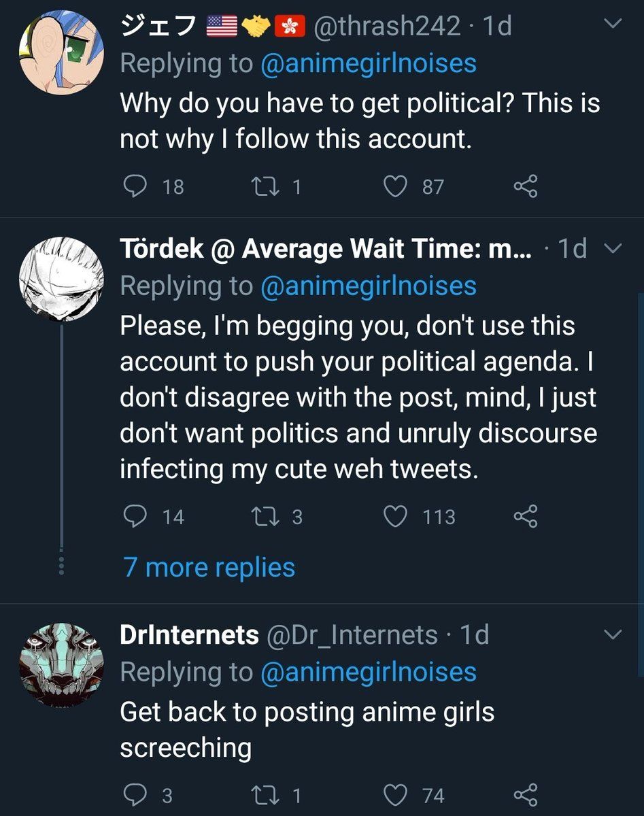Share thrash242's tweet

[526, 186]
